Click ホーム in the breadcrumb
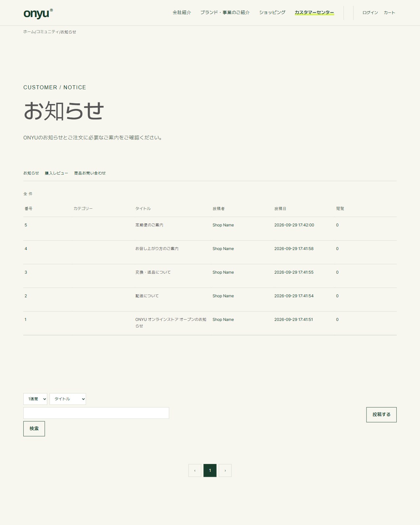Viewport: 420px width, 525px height. pyautogui.click(x=29, y=32)
